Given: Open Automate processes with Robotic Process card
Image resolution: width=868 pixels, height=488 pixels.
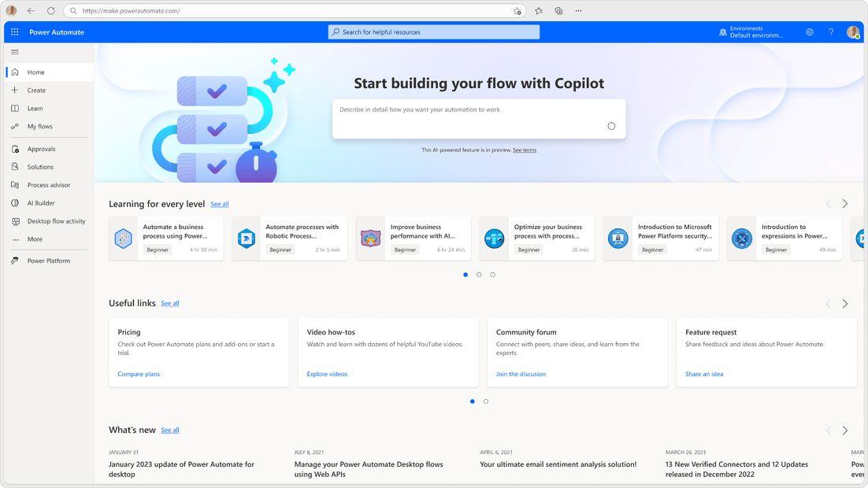Looking at the screenshot, I should [290, 238].
